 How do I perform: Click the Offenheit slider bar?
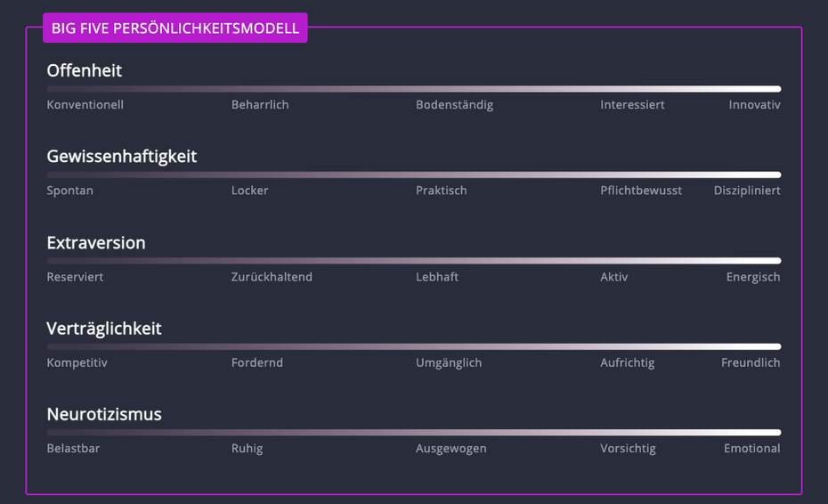[x=414, y=89]
